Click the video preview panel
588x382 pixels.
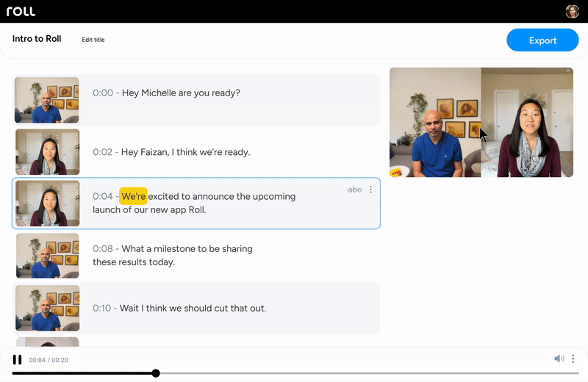(x=481, y=122)
